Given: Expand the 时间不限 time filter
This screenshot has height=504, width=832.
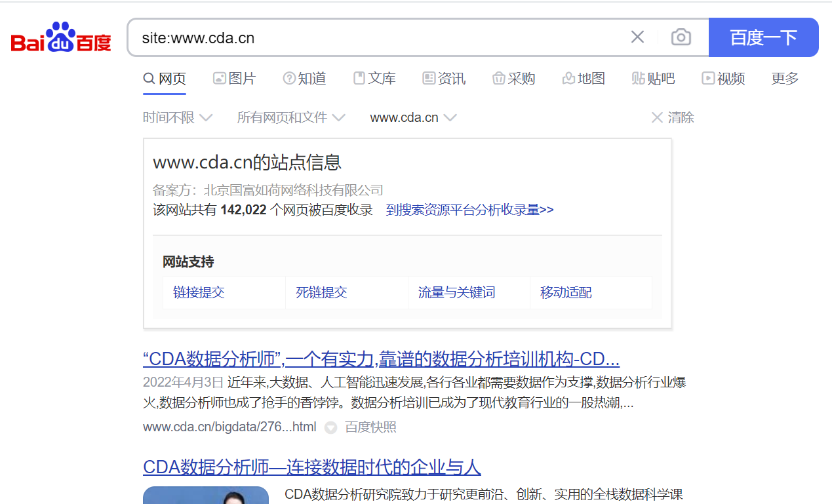Looking at the screenshot, I should pyautogui.click(x=178, y=117).
